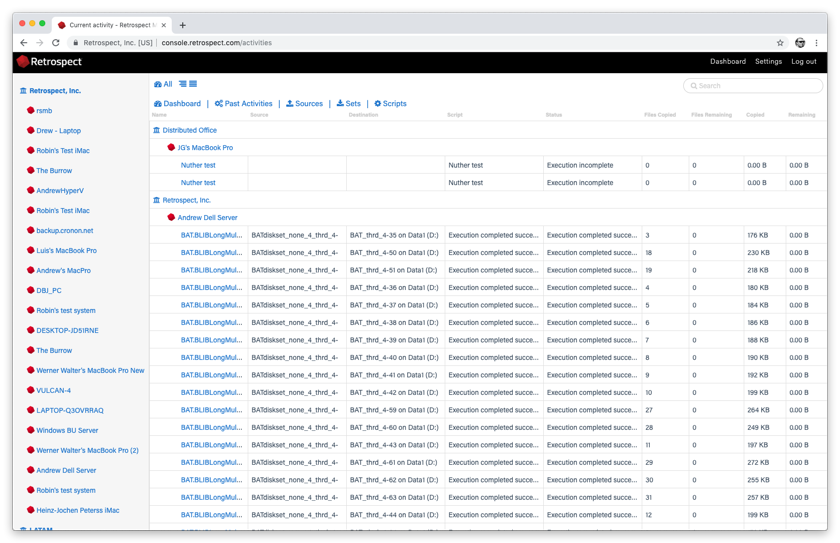Click the Search field

pos(753,86)
